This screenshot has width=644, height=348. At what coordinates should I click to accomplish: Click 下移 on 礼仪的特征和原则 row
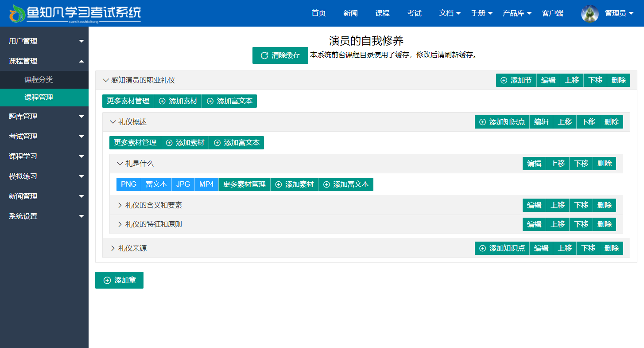click(x=581, y=224)
